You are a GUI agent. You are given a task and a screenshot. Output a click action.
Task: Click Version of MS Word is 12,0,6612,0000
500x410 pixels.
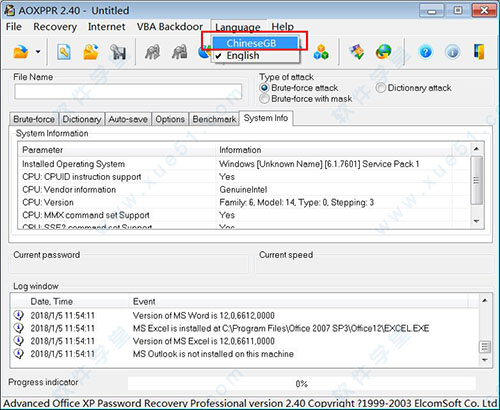(204, 315)
